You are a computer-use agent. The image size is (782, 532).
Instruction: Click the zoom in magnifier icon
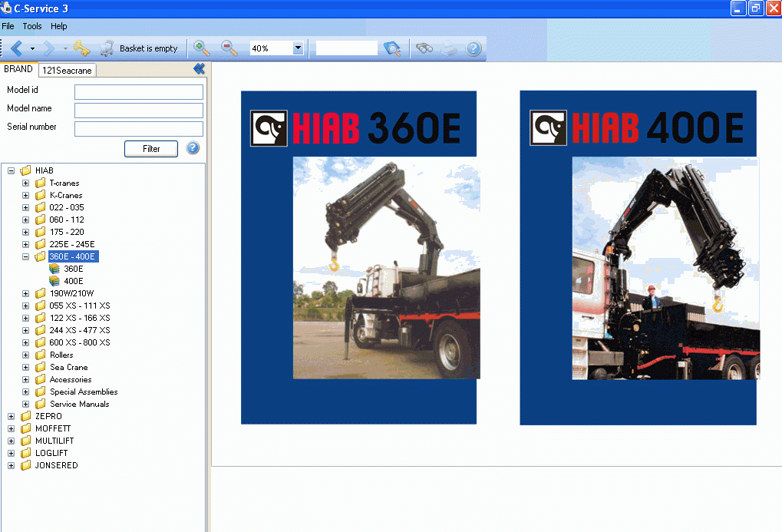point(202,48)
